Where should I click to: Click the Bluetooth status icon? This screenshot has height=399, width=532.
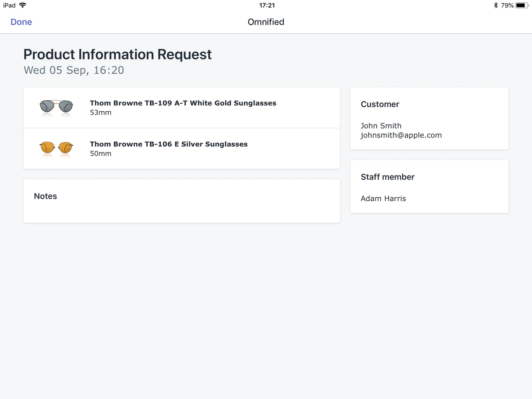(496, 5)
